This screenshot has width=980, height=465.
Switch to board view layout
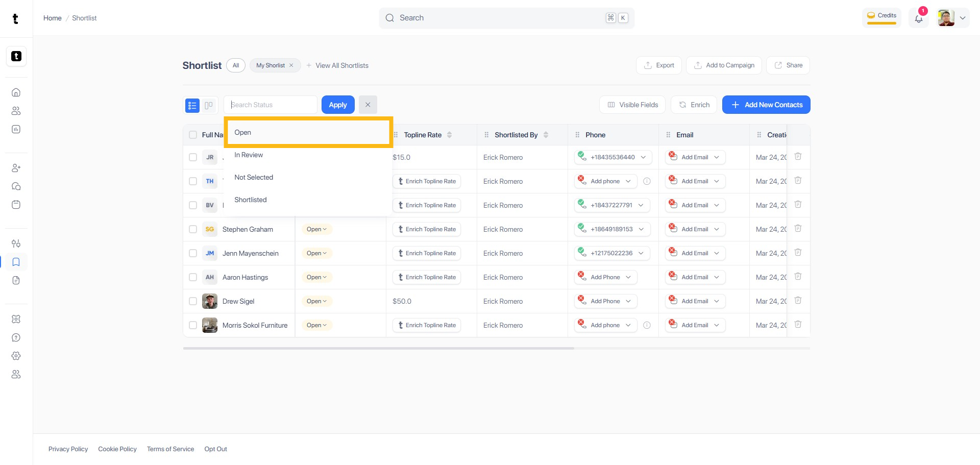(x=209, y=105)
